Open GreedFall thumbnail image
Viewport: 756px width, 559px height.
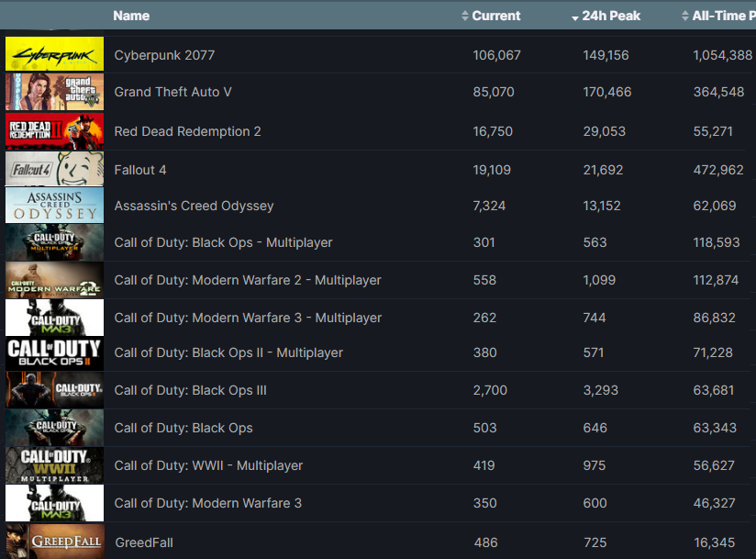point(54,542)
